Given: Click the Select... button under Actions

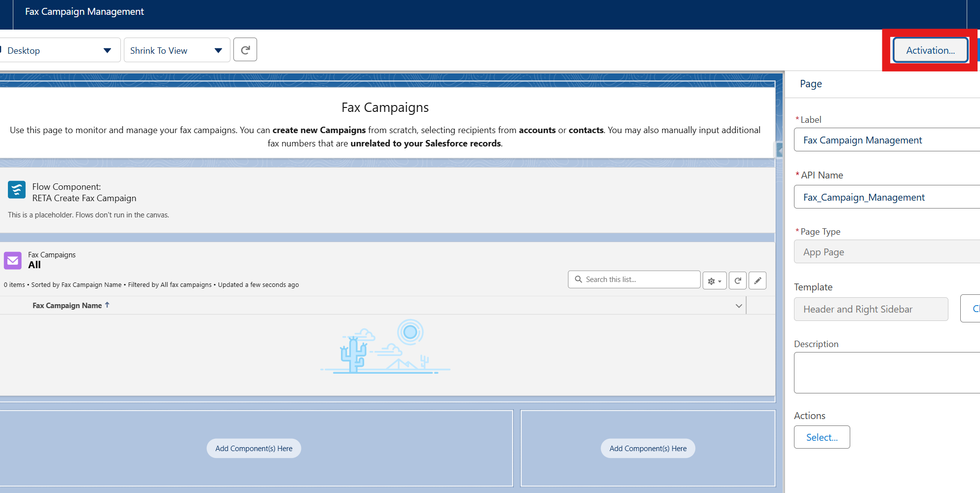Looking at the screenshot, I should pyautogui.click(x=822, y=437).
